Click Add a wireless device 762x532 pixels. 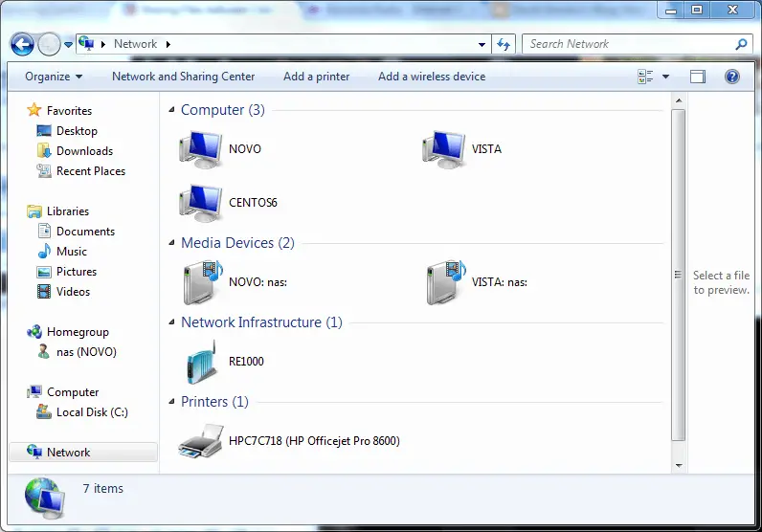pos(431,77)
